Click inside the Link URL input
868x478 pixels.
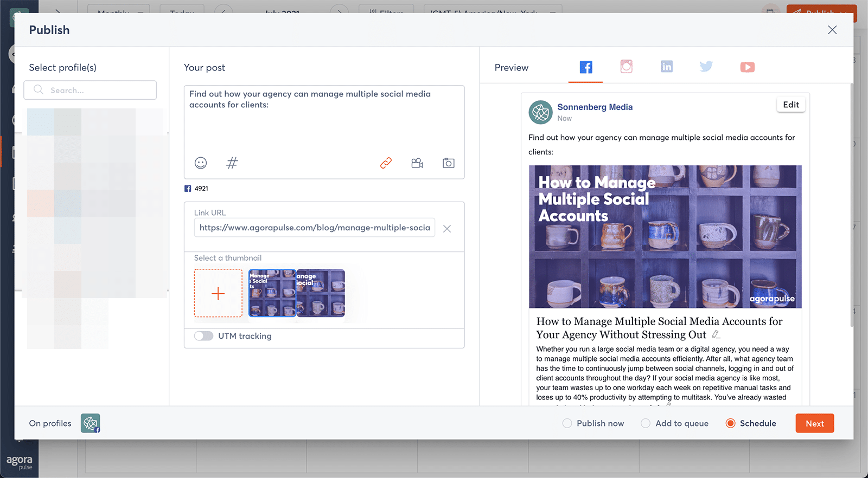(x=315, y=228)
